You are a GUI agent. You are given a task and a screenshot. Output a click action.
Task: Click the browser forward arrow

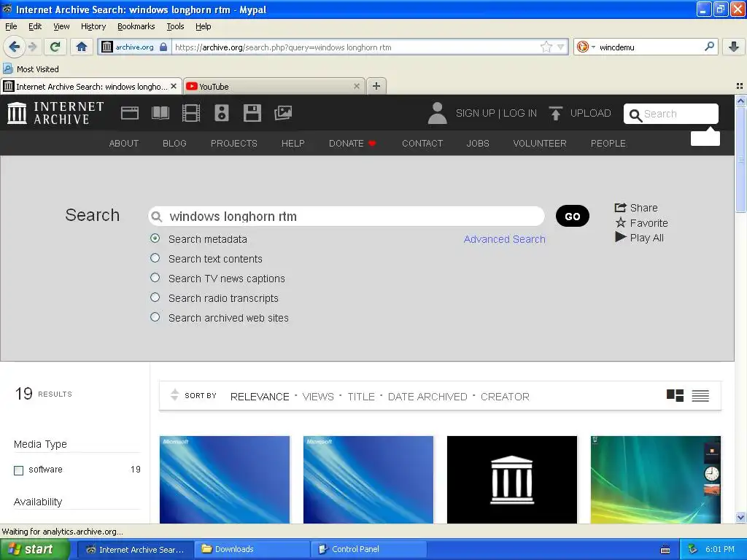32,47
